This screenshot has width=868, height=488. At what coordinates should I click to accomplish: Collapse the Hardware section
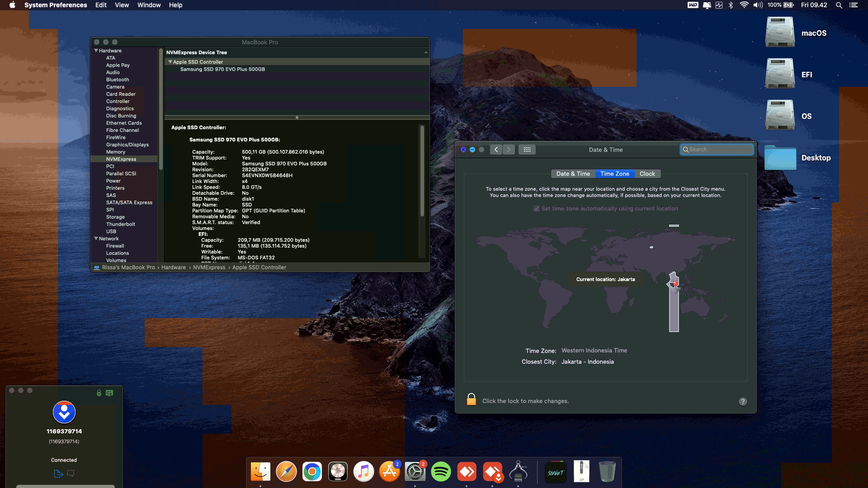(96, 51)
